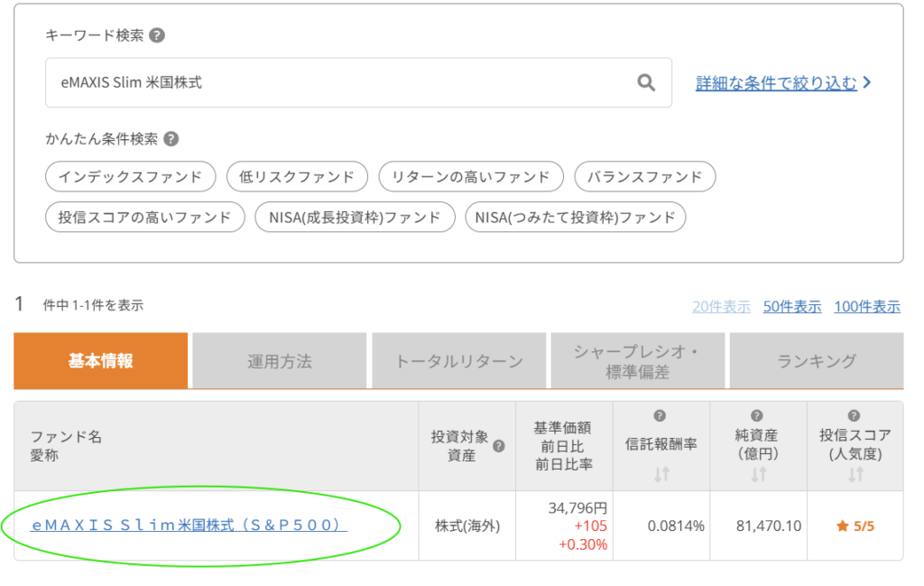Click the +0.30% change rate value
This screenshot has width=924, height=586.
tap(583, 544)
